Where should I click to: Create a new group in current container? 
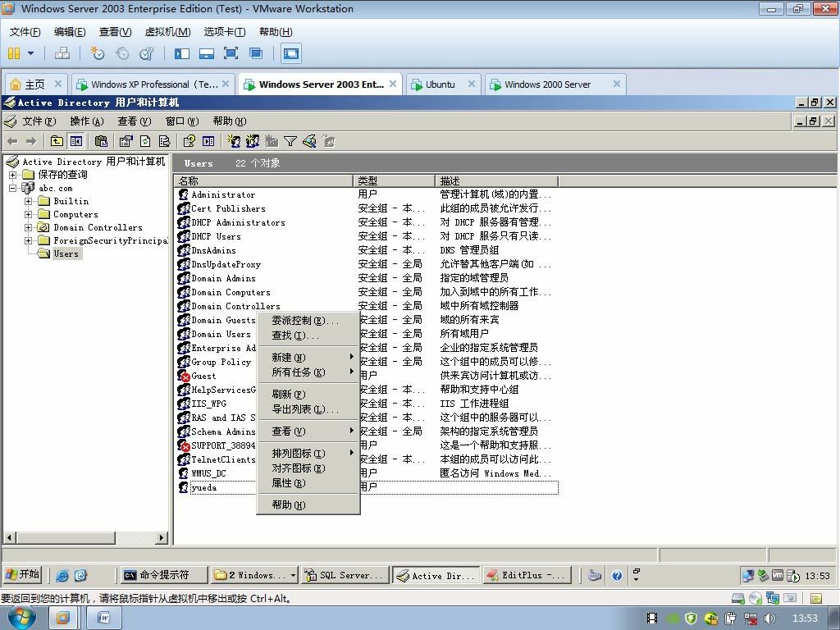click(253, 141)
